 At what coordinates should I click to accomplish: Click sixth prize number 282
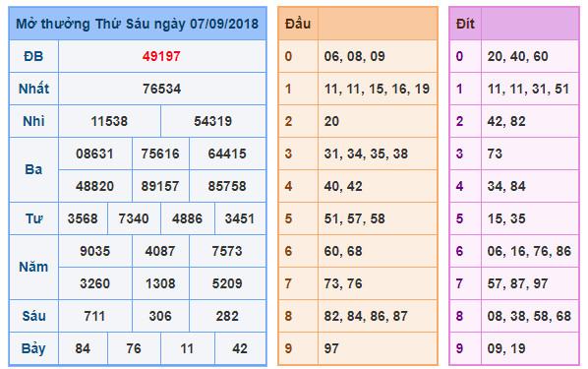tap(227, 316)
